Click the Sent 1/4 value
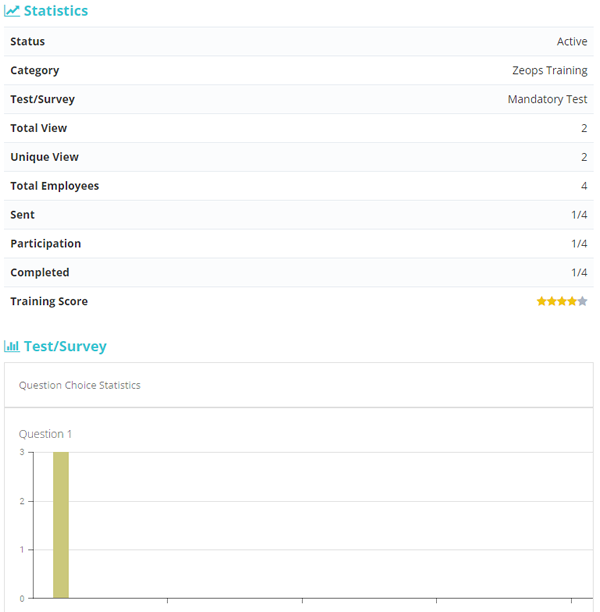 pos(579,215)
